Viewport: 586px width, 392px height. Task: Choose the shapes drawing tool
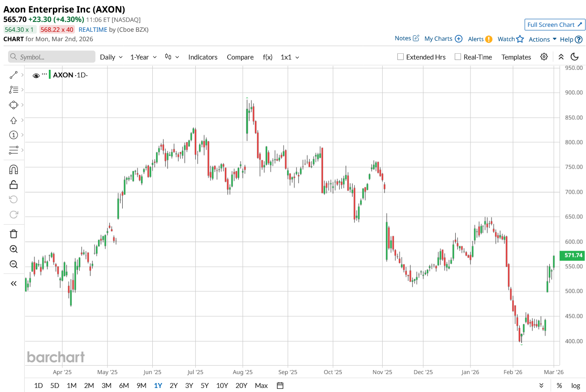tap(13, 105)
